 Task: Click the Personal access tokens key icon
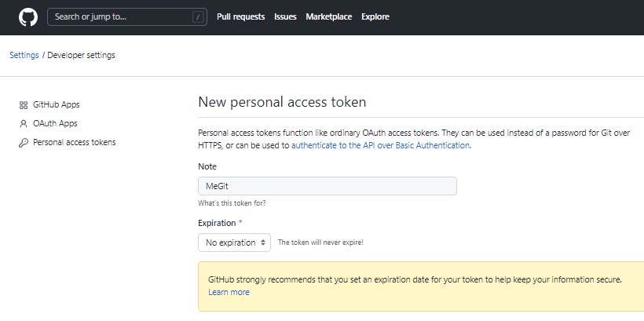click(24, 143)
